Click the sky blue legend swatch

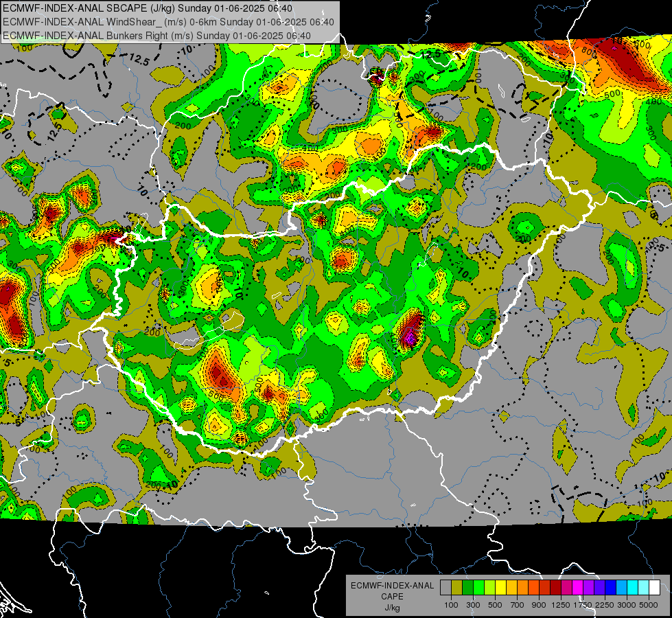(x=621, y=587)
